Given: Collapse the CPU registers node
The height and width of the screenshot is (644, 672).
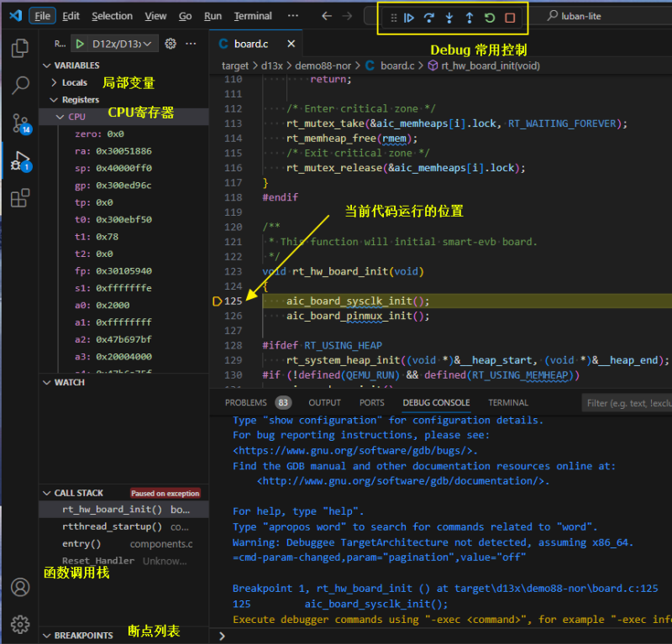Looking at the screenshot, I should [x=60, y=117].
